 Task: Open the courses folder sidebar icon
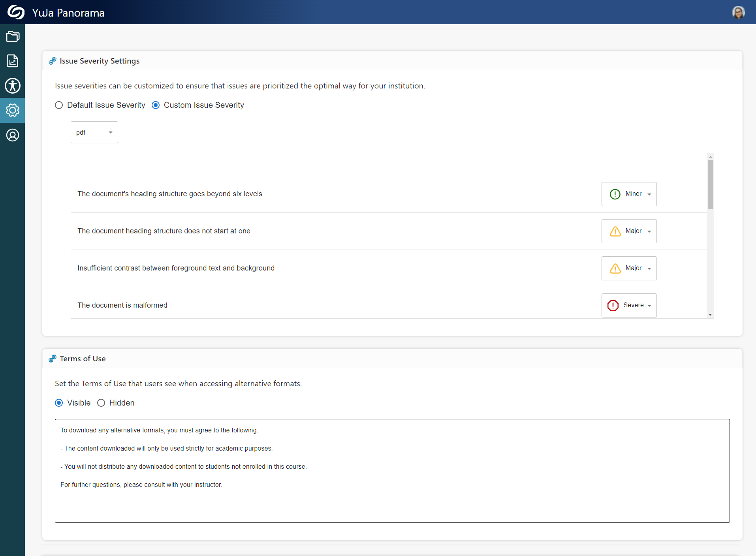coord(13,37)
